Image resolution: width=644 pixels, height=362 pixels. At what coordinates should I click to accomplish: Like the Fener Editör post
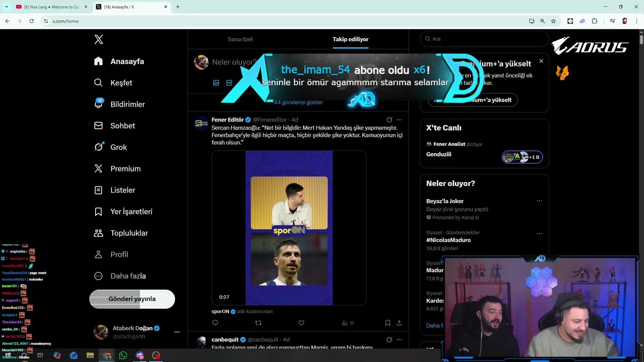301,323
